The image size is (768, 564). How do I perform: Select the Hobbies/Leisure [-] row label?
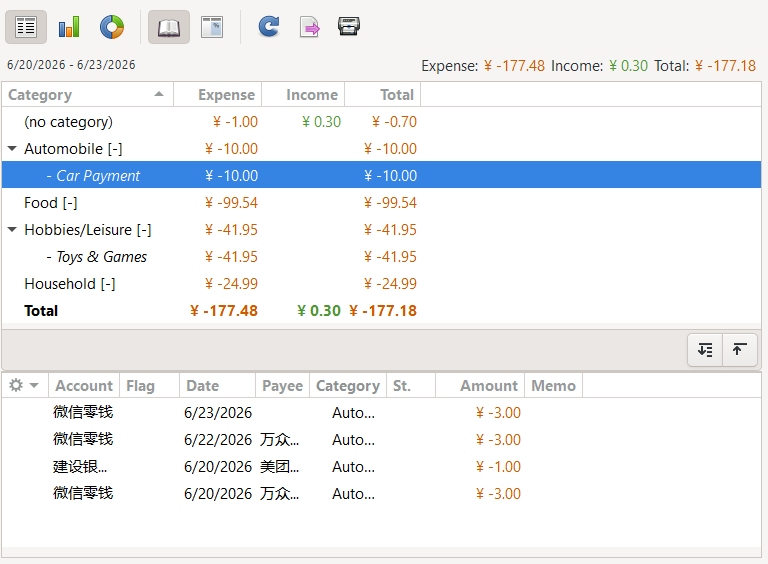(x=88, y=230)
